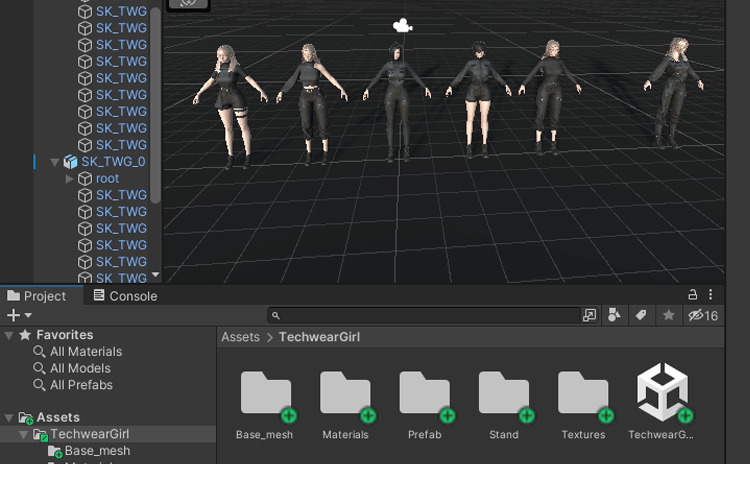Viewport: 750px width, 488px height.
Task: Click the Console tab log icon
Action: [99, 295]
